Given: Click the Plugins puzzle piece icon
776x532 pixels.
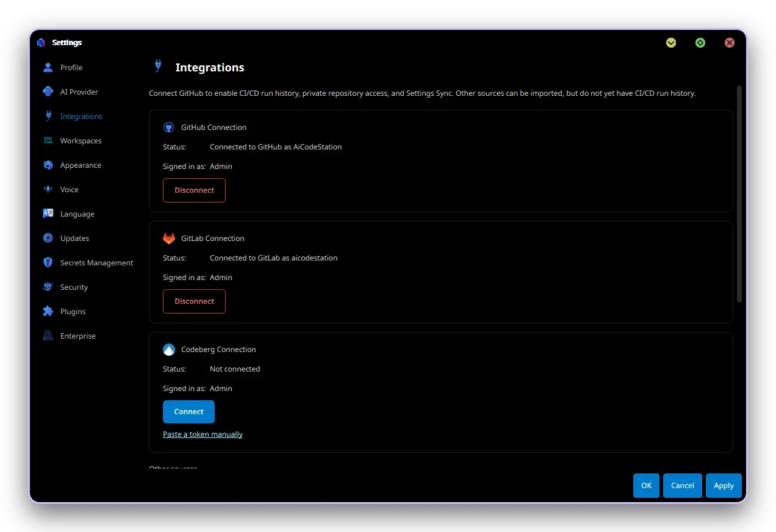Looking at the screenshot, I should coord(48,311).
